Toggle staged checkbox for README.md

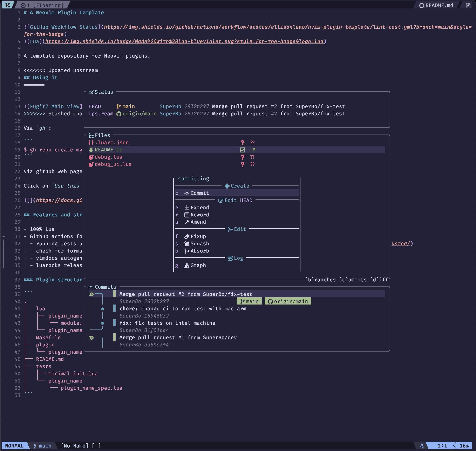tap(242, 150)
